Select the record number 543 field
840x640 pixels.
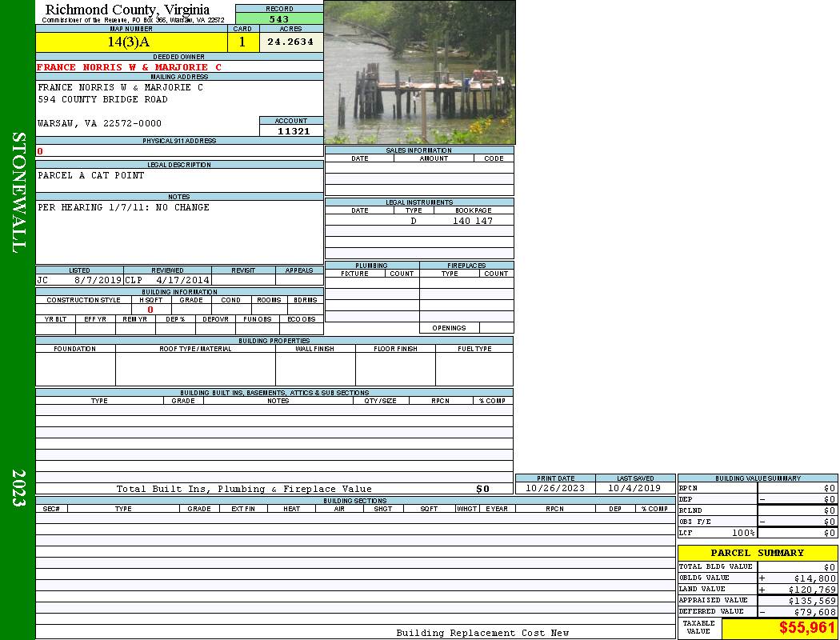pyautogui.click(x=279, y=19)
